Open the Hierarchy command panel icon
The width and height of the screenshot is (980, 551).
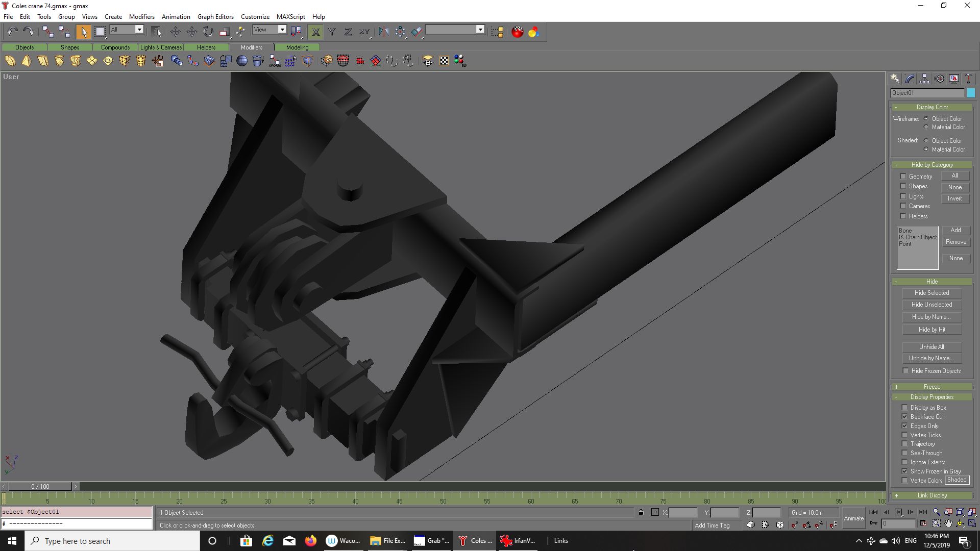pyautogui.click(x=924, y=79)
